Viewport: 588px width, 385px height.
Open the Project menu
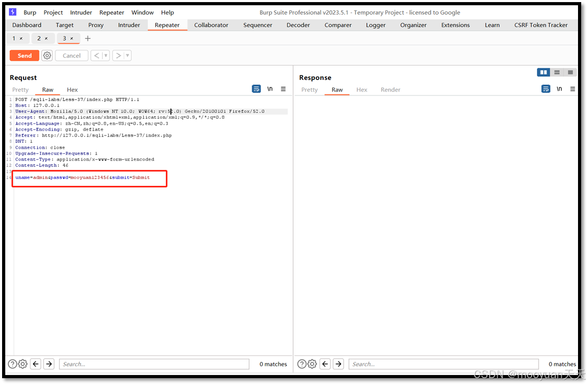(x=53, y=13)
